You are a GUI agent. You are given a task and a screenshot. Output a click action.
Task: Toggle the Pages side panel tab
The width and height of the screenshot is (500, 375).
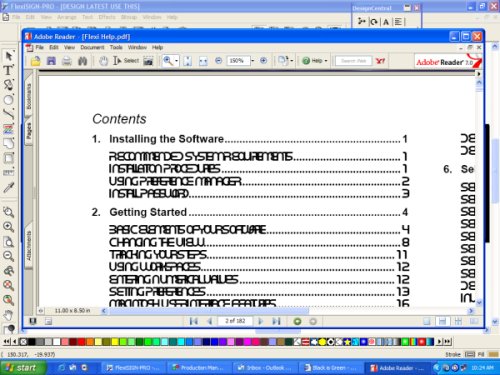(29, 131)
